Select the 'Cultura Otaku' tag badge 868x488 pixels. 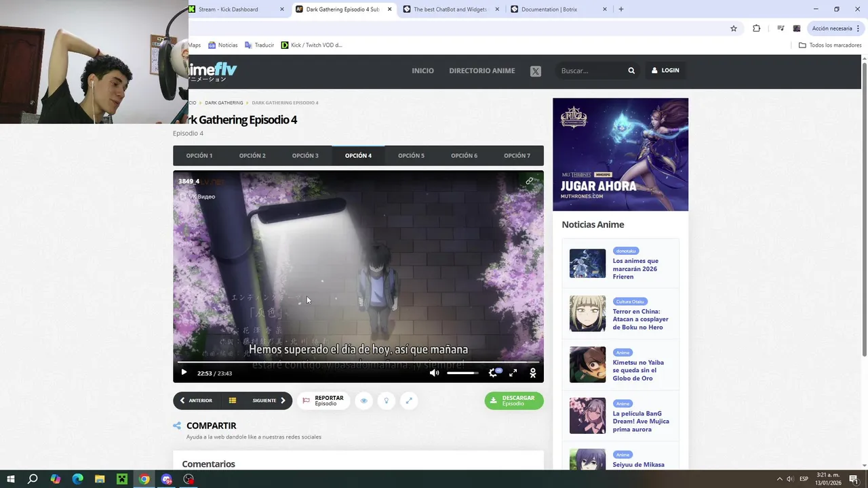630,302
